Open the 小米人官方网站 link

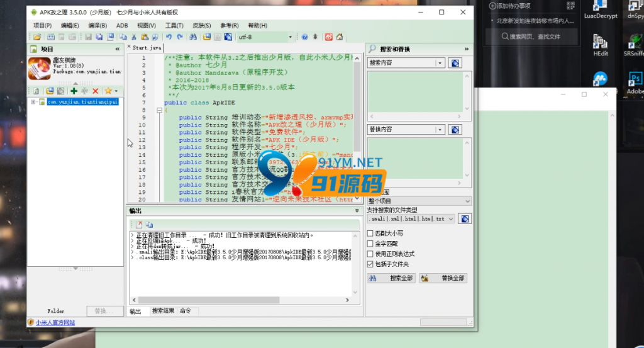point(55,323)
